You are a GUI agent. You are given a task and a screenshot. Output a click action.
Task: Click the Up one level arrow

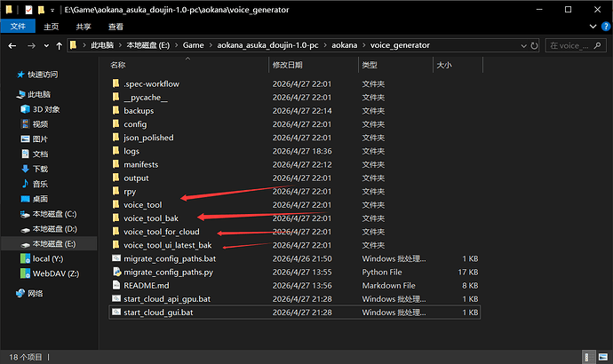[60, 44]
